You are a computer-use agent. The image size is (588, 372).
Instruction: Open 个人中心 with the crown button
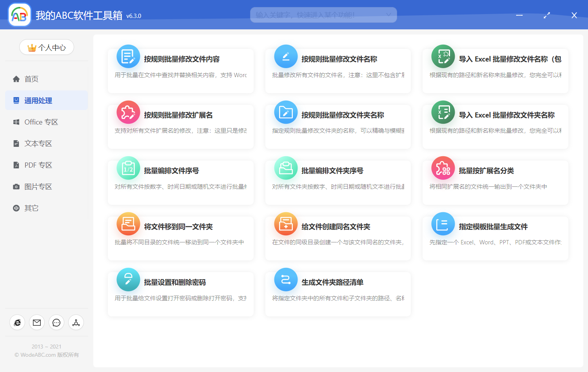pos(46,47)
